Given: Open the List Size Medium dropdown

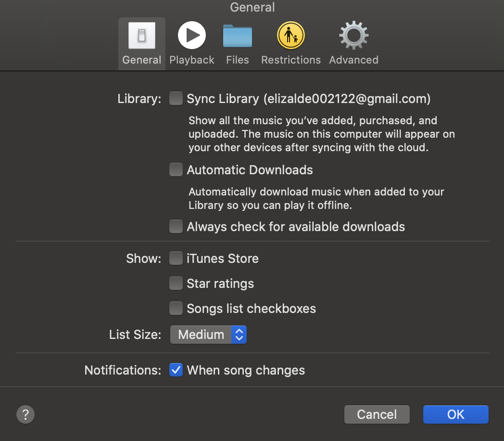Looking at the screenshot, I should (x=202, y=335).
